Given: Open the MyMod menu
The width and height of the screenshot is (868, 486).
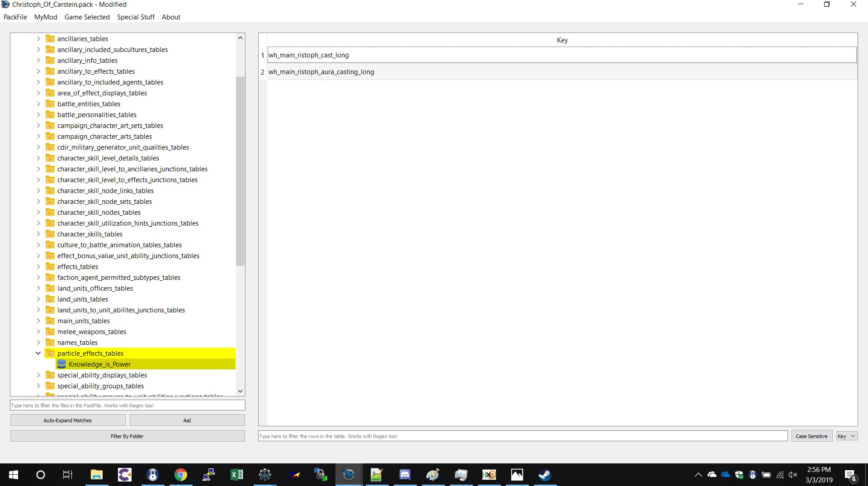Looking at the screenshot, I should coord(46,17).
